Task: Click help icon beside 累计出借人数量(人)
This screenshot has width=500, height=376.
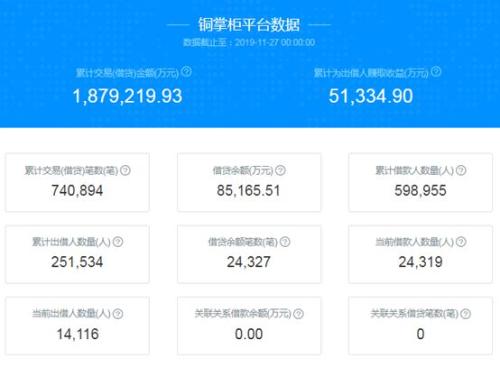Action: click(x=118, y=242)
